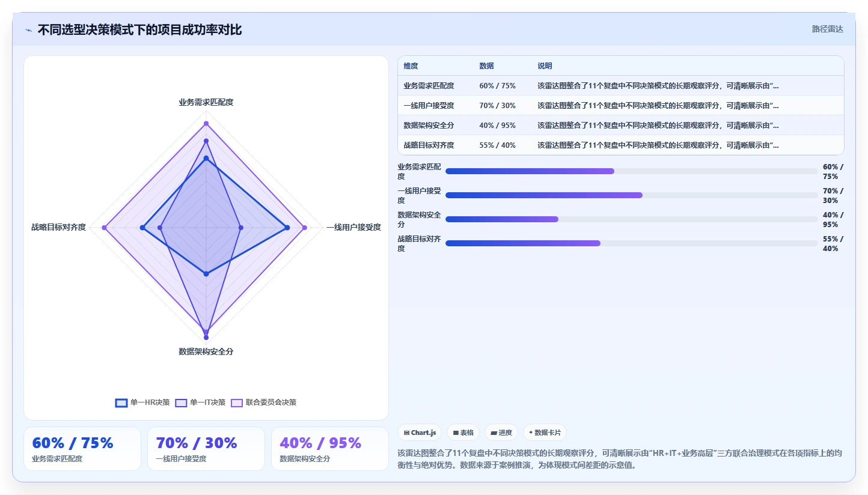Click the radar center point
The height and width of the screenshot is (495, 868).
[x=206, y=228]
